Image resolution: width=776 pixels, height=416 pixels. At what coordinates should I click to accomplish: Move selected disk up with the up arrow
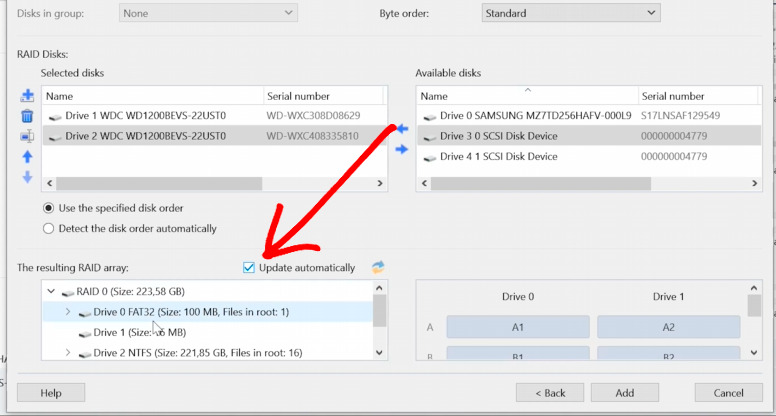click(x=27, y=157)
